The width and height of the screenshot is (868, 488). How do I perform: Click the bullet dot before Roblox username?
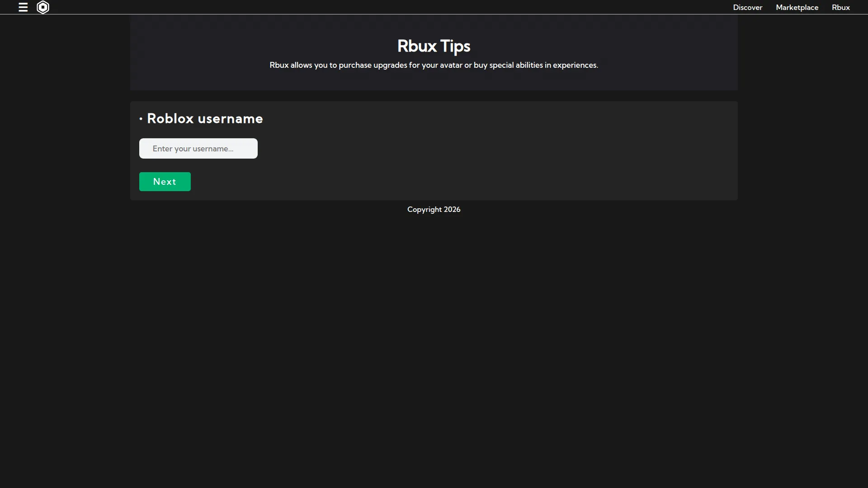pos(141,119)
